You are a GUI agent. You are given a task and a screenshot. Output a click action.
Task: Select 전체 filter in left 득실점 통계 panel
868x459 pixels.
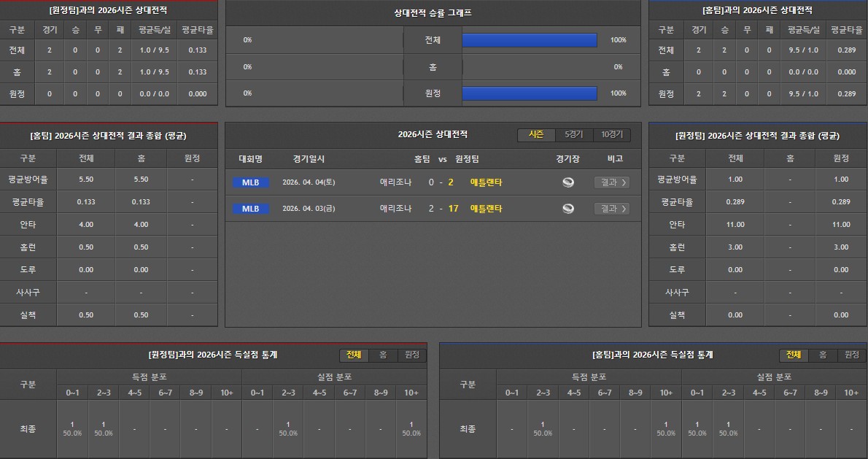[354, 355]
